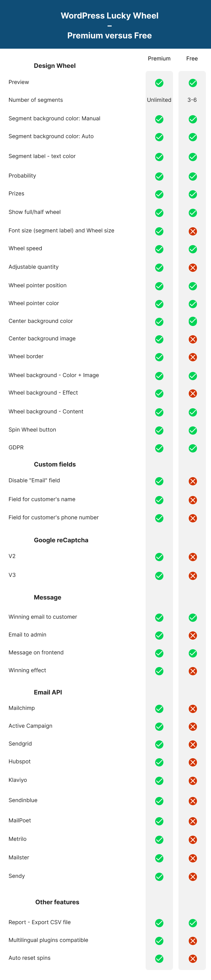
Task: Click Premium checkmark for Preview row
Action: (x=159, y=83)
